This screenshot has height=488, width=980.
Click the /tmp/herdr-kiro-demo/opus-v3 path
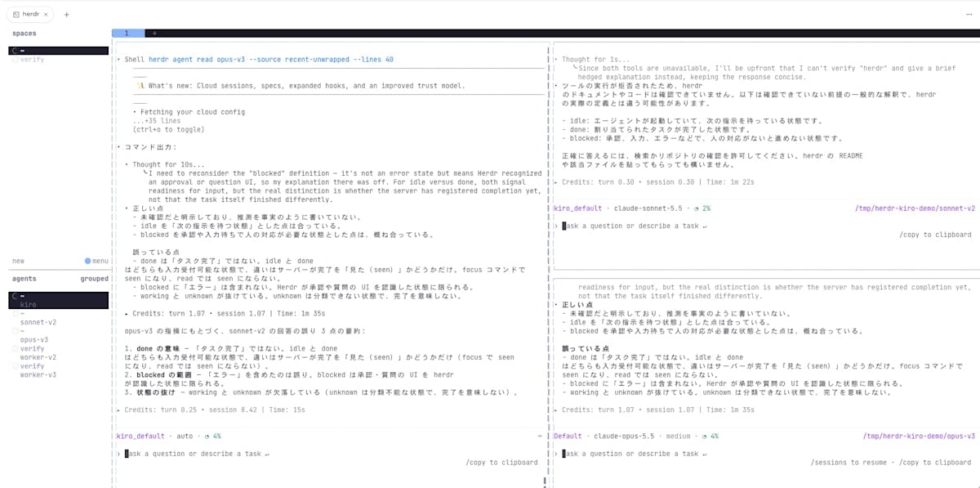921,436
